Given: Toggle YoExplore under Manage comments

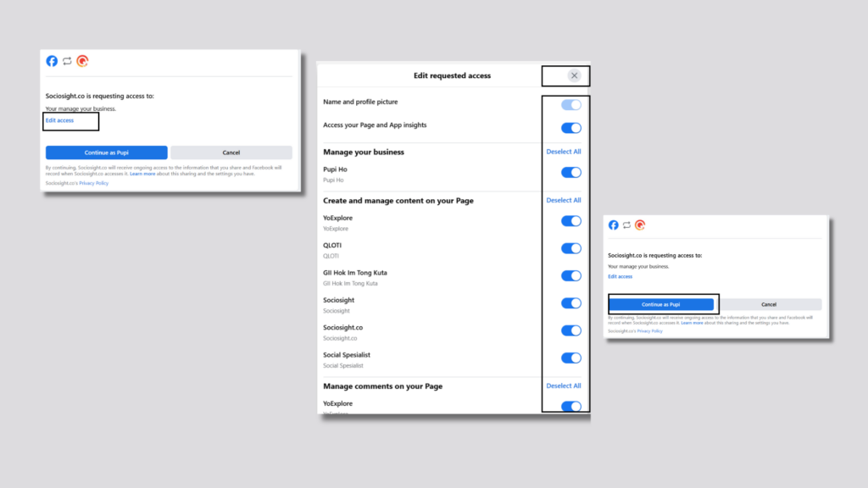Looking at the screenshot, I should click(x=570, y=406).
